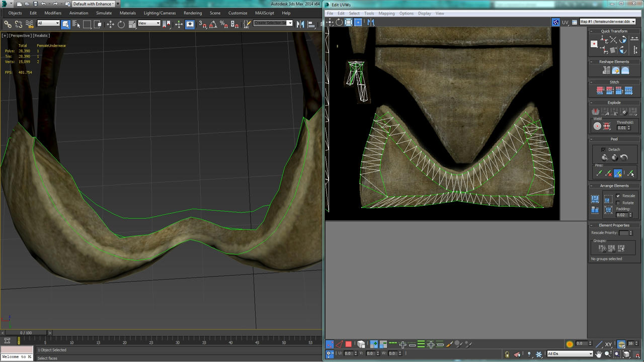This screenshot has width=644, height=362.
Task: Click the Rescale Priority spinner
Action: point(631,233)
